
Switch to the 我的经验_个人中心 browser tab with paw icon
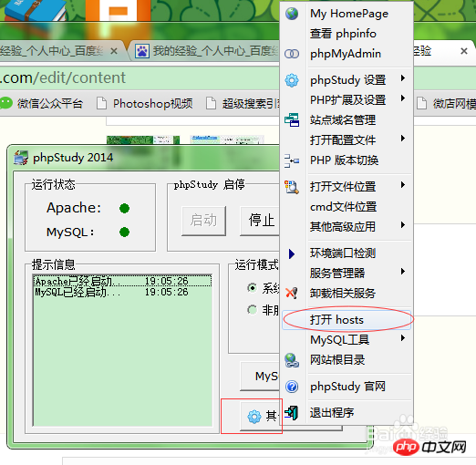pyautogui.click(x=203, y=51)
